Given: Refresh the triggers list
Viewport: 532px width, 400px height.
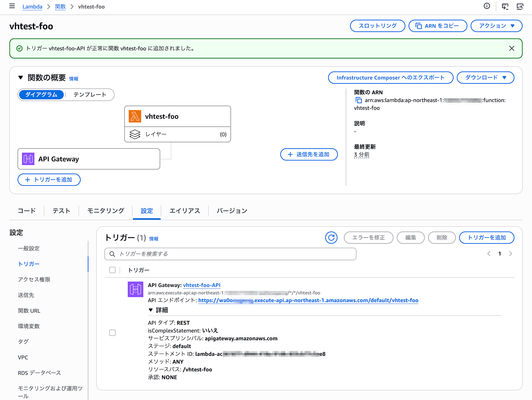Looking at the screenshot, I should click(x=331, y=237).
